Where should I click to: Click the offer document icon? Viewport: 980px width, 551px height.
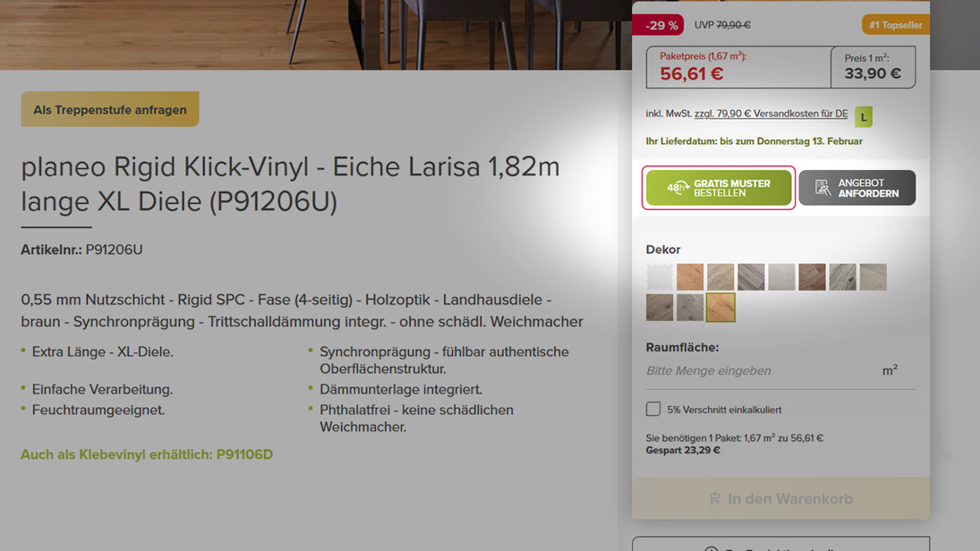click(x=822, y=188)
